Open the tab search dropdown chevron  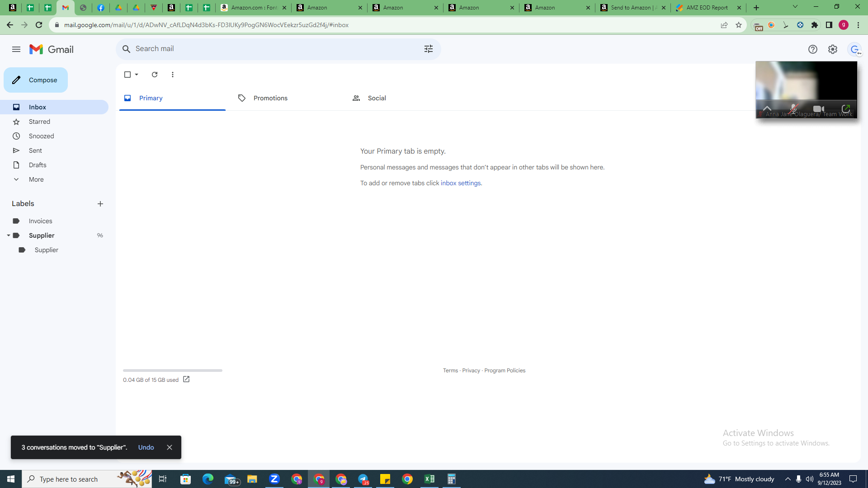795,7
